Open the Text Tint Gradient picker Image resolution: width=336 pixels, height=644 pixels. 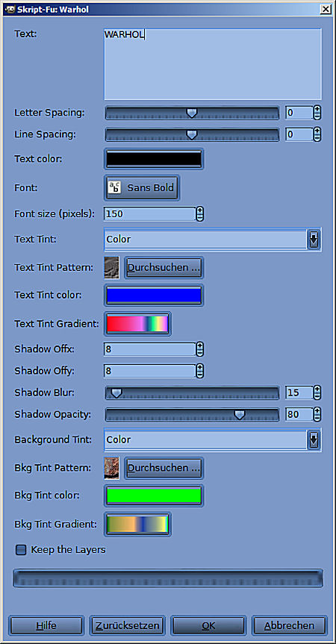point(137,324)
